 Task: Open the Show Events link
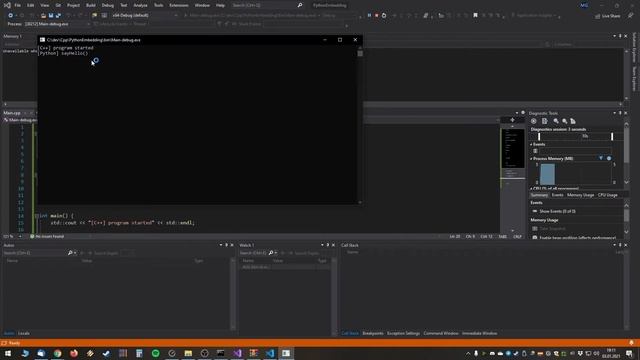pyautogui.click(x=558, y=211)
